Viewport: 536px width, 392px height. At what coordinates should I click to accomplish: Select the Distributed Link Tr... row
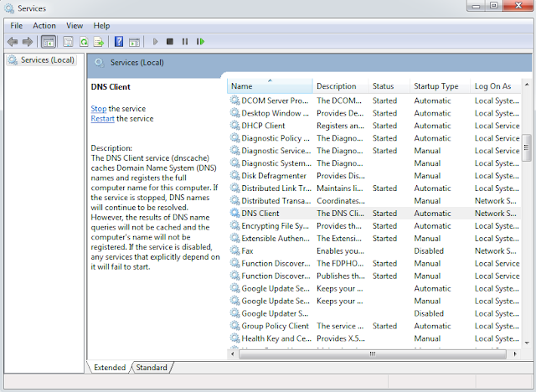point(374,188)
